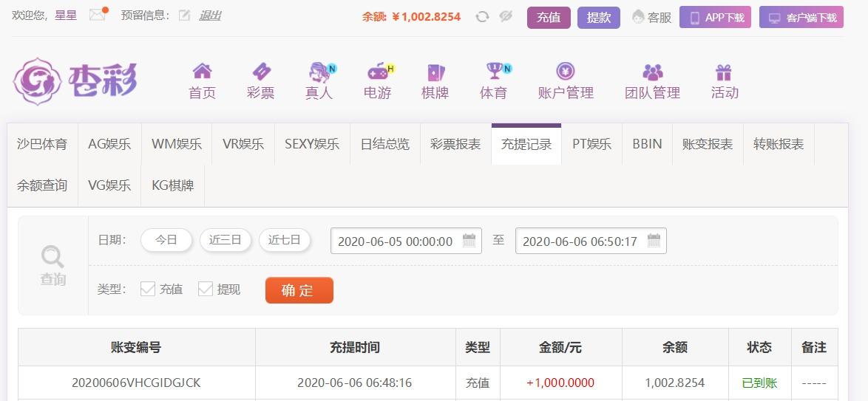The width and height of the screenshot is (868, 401).
Task: Toggle balance visibility with the eye icon
Action: [x=506, y=16]
